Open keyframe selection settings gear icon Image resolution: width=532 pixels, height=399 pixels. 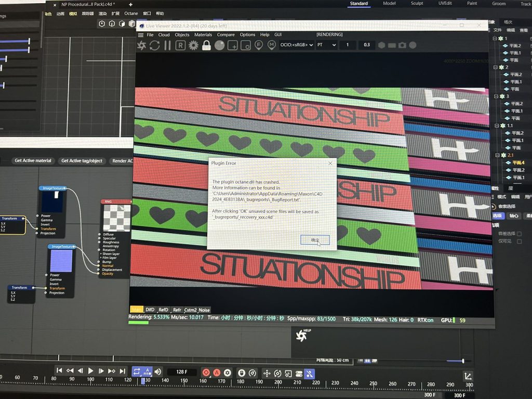tap(228, 373)
